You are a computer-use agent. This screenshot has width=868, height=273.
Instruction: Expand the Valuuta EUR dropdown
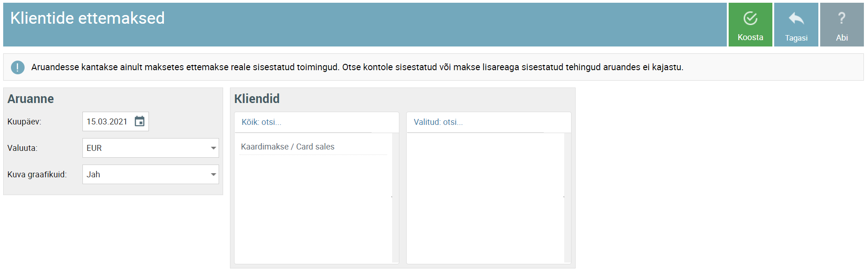[x=151, y=148]
